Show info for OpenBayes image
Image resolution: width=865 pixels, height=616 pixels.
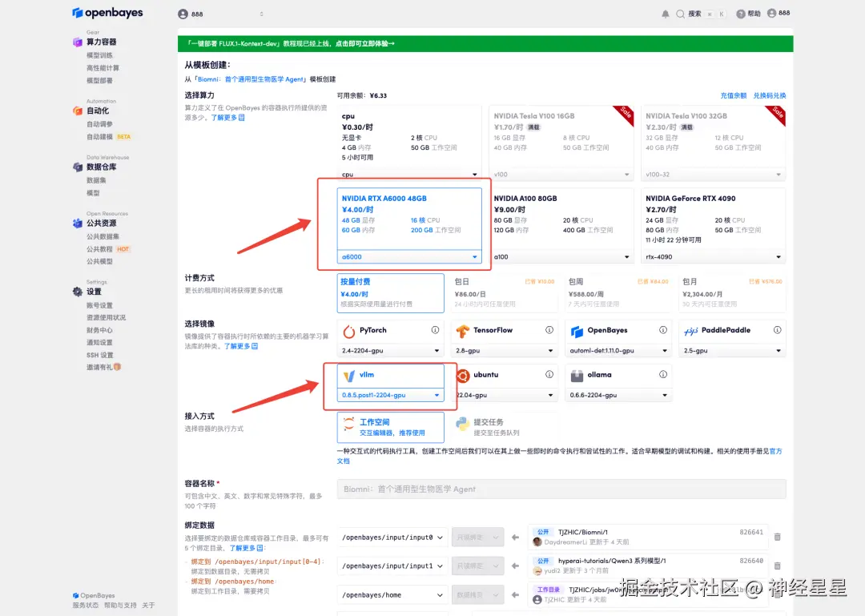(x=663, y=330)
